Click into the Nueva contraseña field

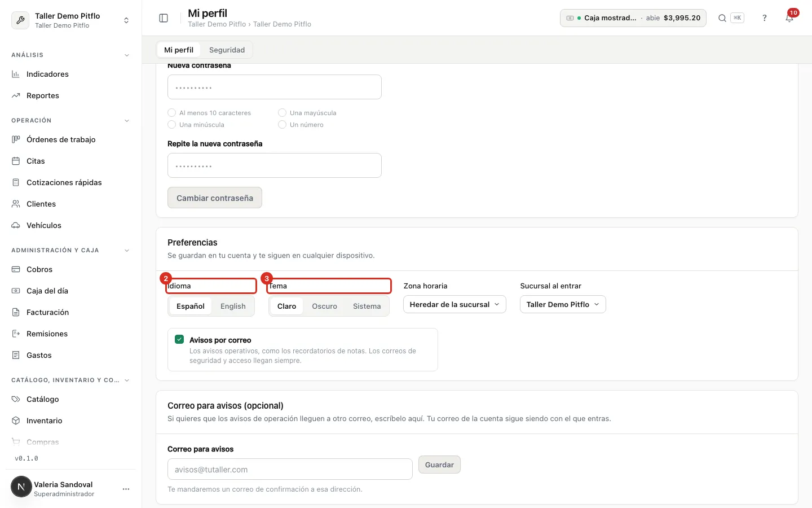pos(275,87)
